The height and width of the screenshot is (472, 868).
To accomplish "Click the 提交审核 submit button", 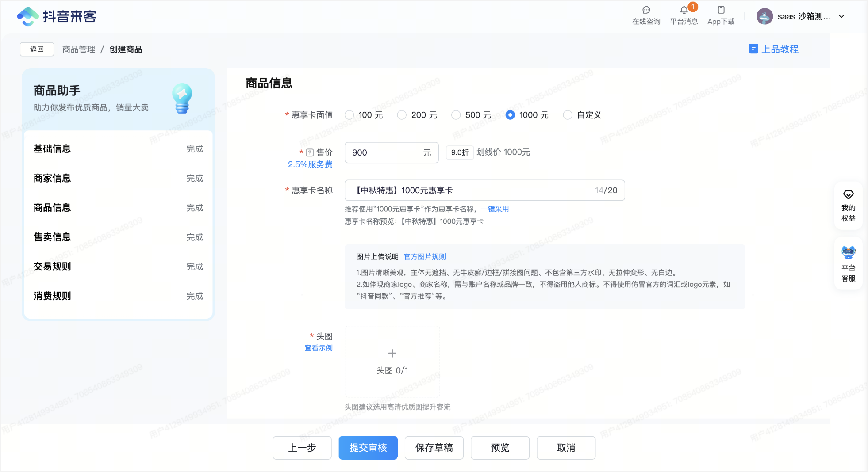I will [x=368, y=448].
